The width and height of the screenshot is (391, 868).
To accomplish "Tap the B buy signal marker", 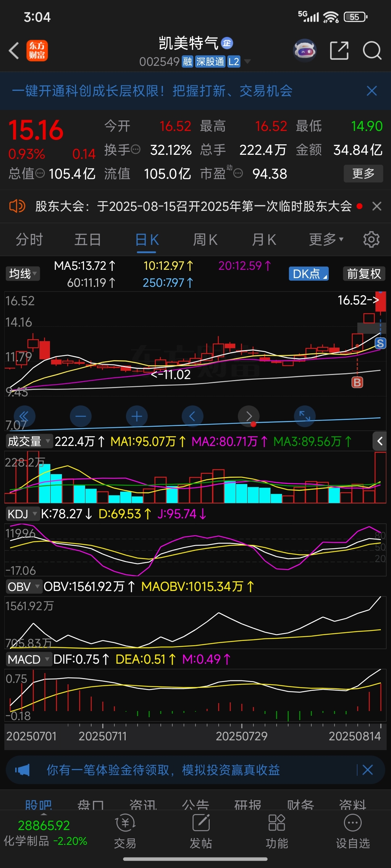I will click(357, 382).
